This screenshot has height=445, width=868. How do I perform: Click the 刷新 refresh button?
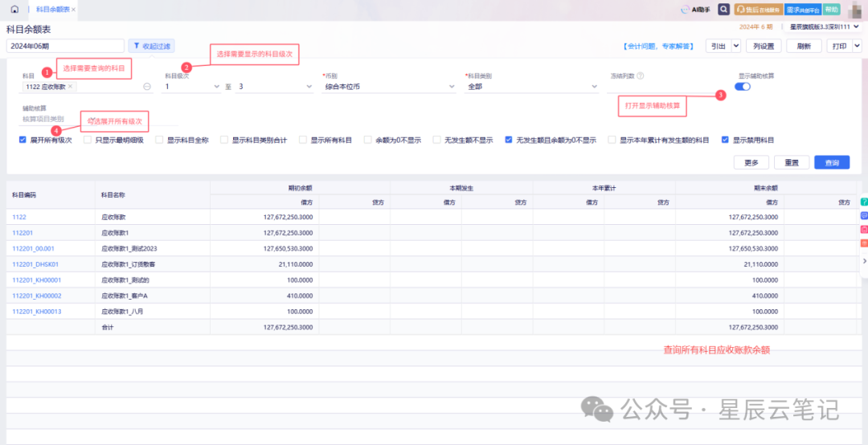pos(804,47)
